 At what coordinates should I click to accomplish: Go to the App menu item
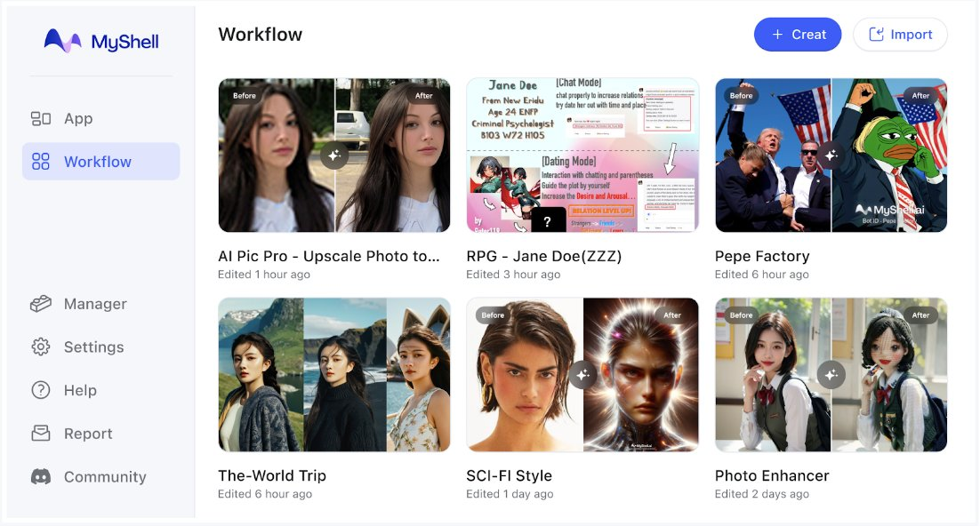tap(78, 118)
